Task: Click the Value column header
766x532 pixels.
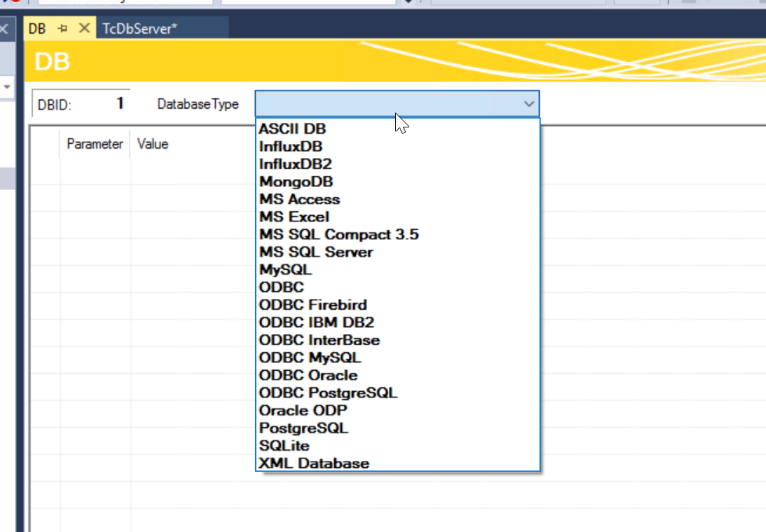Action: pyautogui.click(x=153, y=144)
